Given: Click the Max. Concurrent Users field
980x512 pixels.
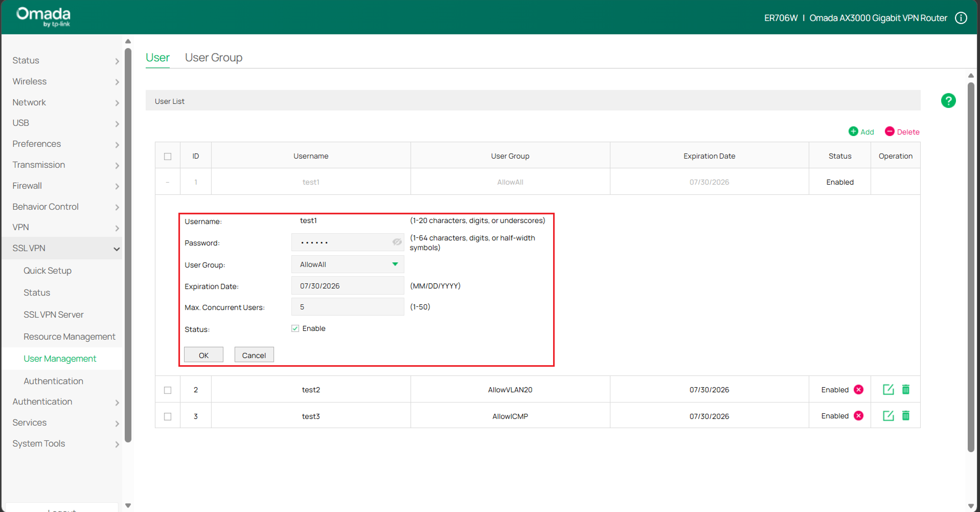Looking at the screenshot, I should coord(347,307).
